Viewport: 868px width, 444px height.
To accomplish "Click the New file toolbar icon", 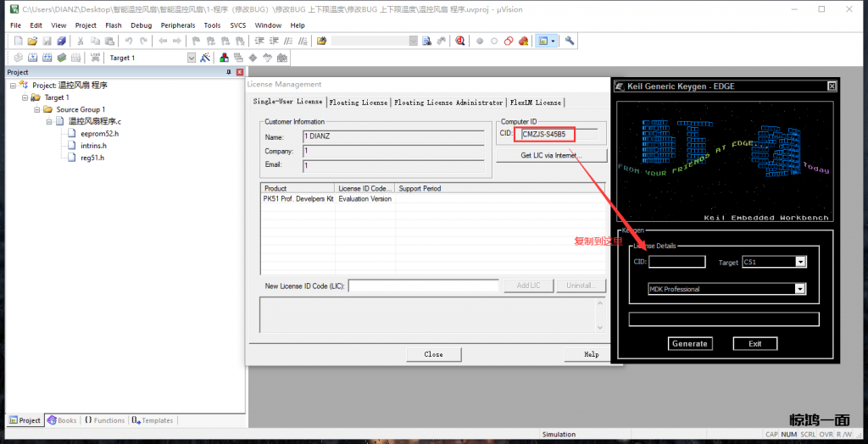I will coord(18,41).
